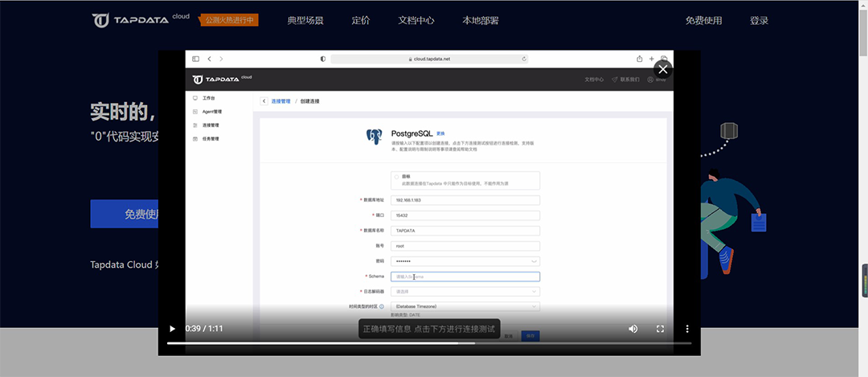This screenshot has height=377, width=868.
Task: Open the Database Timezone dropdown
Action: (x=465, y=306)
